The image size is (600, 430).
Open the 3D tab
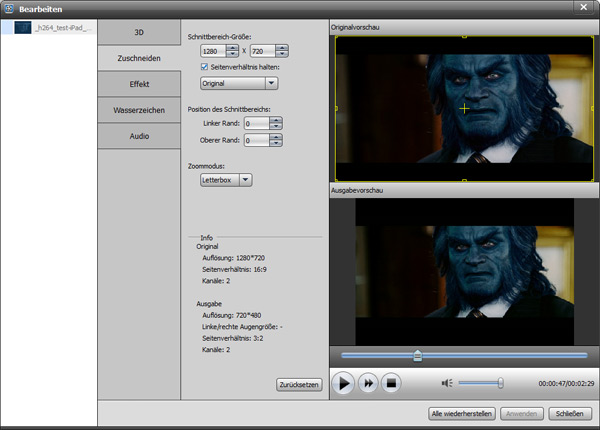pos(139,32)
